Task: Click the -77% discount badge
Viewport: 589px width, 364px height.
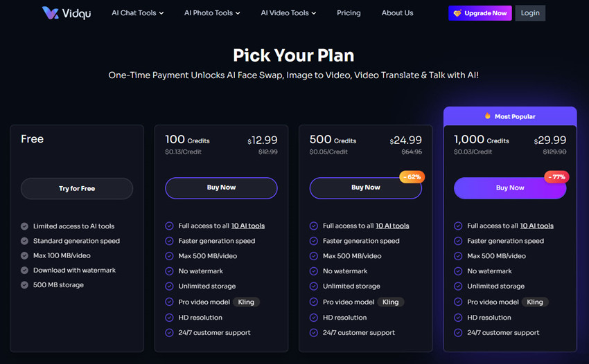Action: [556, 177]
